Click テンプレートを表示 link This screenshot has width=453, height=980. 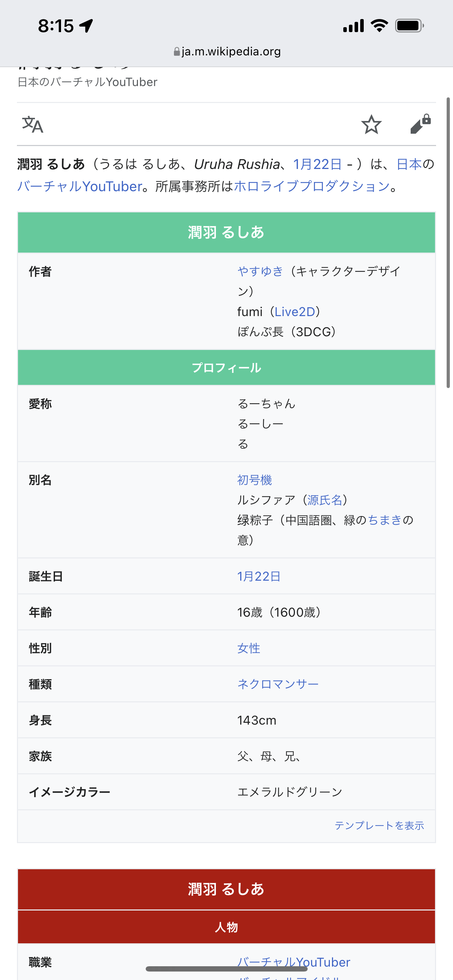click(379, 825)
